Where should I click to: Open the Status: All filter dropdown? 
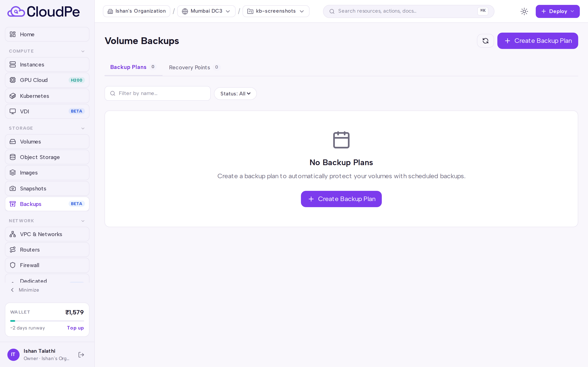click(235, 94)
